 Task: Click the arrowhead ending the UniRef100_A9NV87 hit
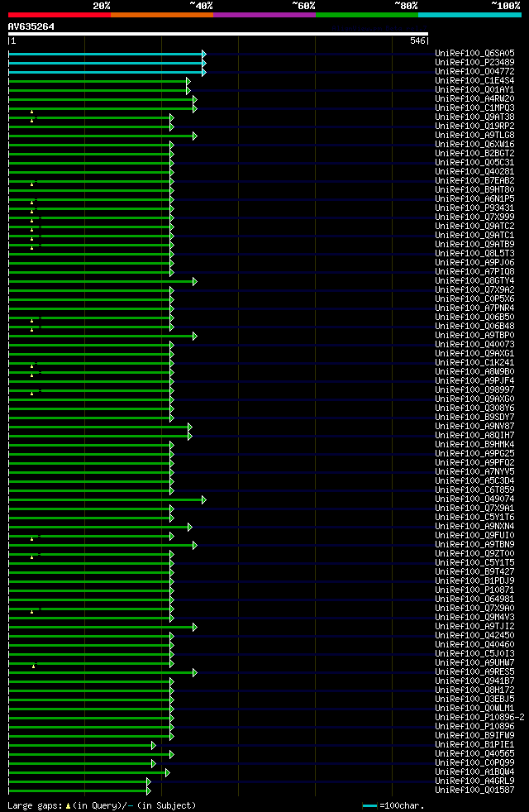[190, 427]
